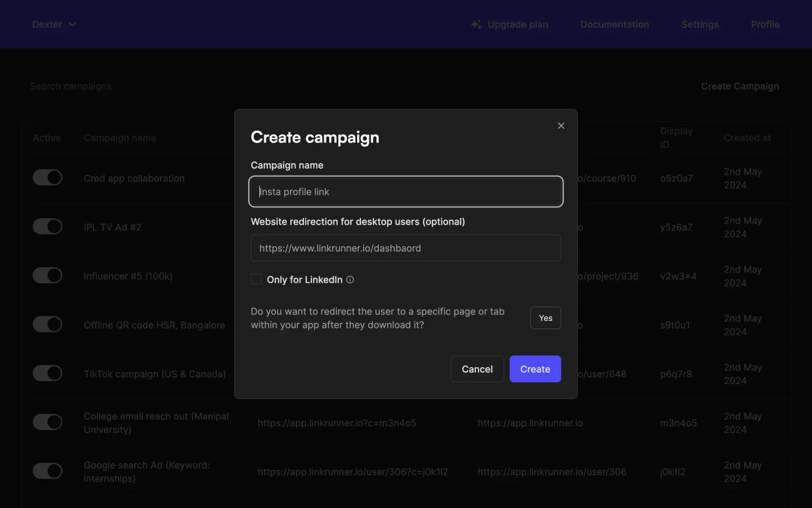Enable the Only for LinkedIn checkbox

(256, 280)
